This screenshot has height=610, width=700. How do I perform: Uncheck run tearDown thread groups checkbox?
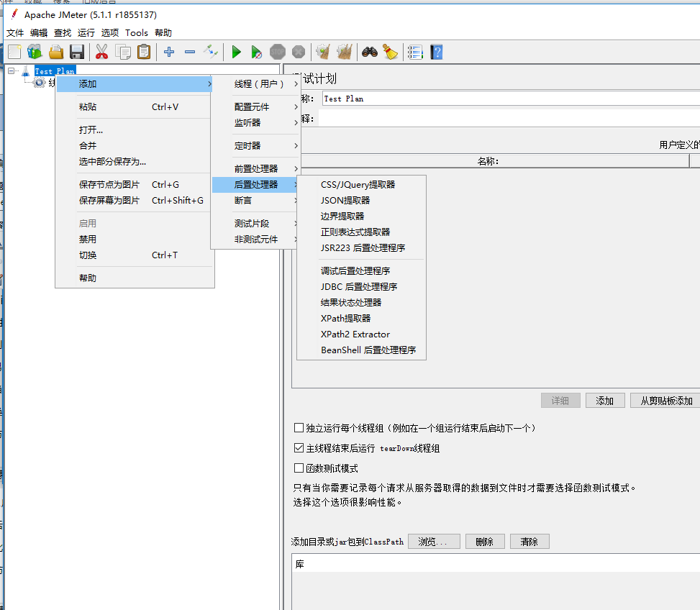click(x=299, y=447)
